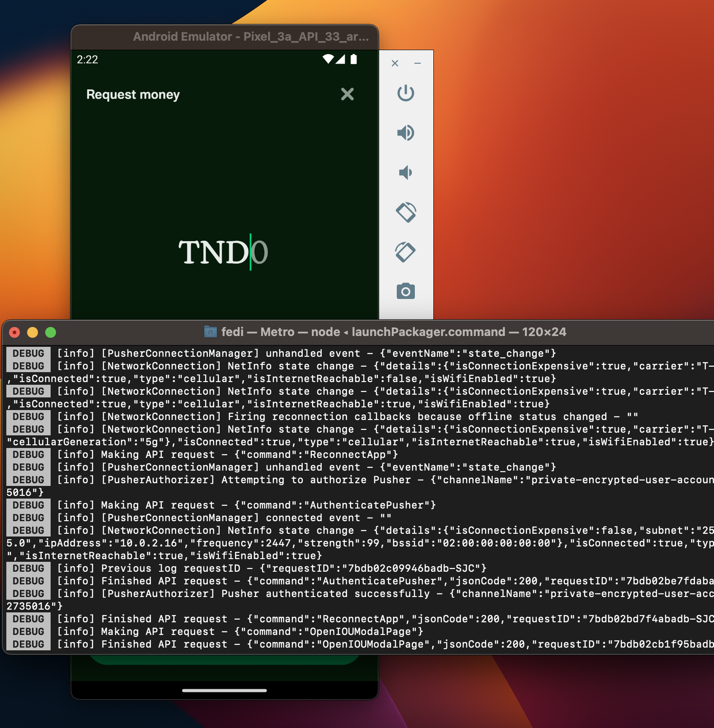Click the Android gesture navigation bar handle
The width and height of the screenshot is (714, 728).
tap(225, 691)
